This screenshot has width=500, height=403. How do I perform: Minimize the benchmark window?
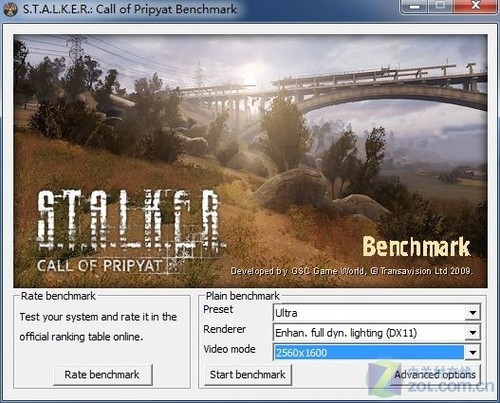click(414, 7)
